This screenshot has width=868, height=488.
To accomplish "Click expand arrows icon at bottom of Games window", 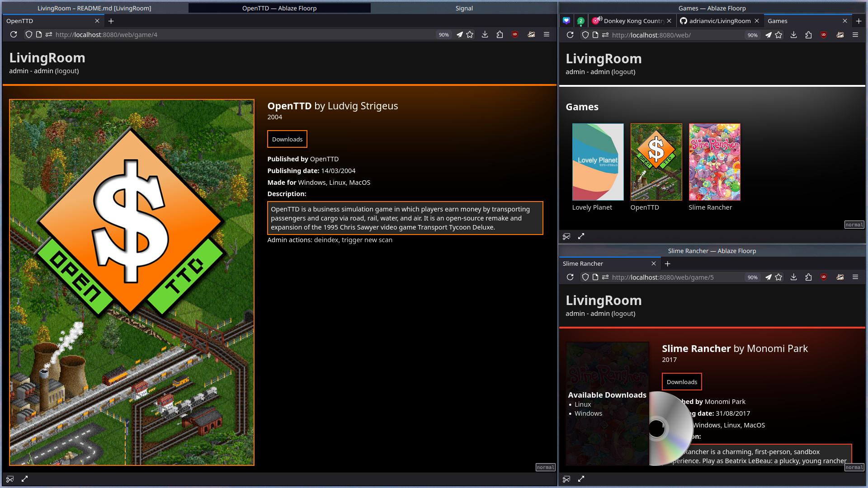I will 581,236.
